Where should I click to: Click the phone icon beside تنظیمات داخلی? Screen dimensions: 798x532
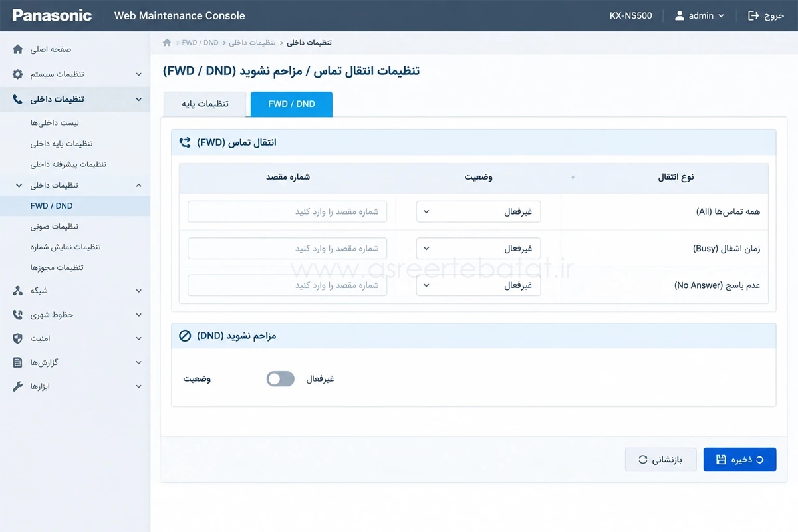pyautogui.click(x=18, y=99)
